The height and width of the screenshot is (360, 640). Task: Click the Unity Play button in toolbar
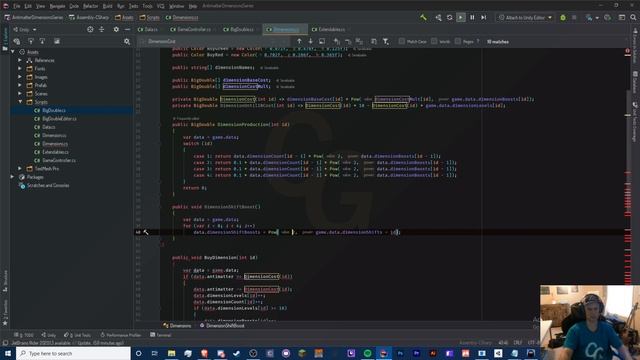pos(461,18)
